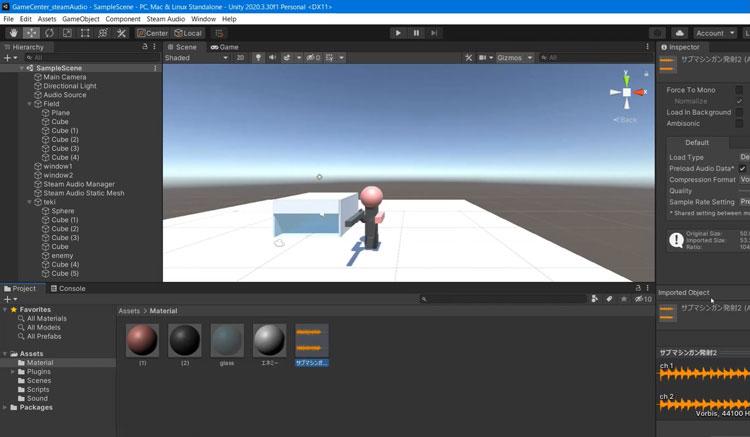The height and width of the screenshot is (437, 750).
Task: Select the Hand tool in toolbar
Action: (12, 33)
